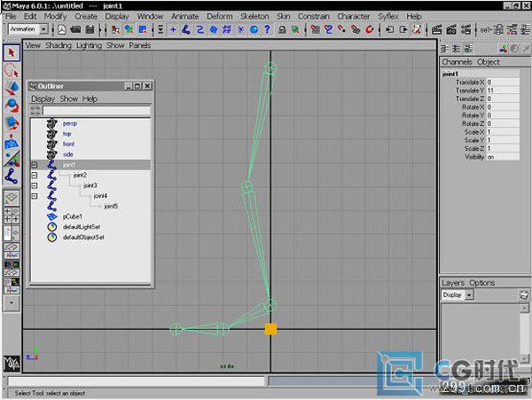Select pCube1 in Outliner
Screen dimensions: 532x400
73,216
